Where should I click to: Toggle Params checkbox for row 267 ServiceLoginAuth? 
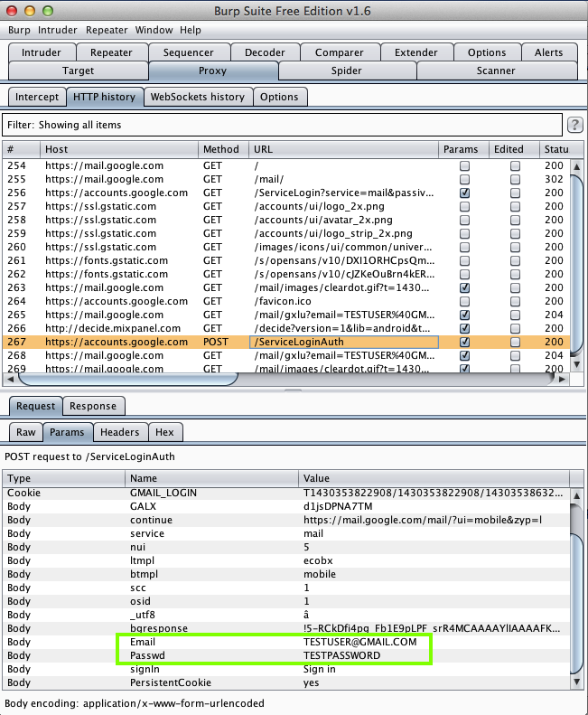pos(464,343)
